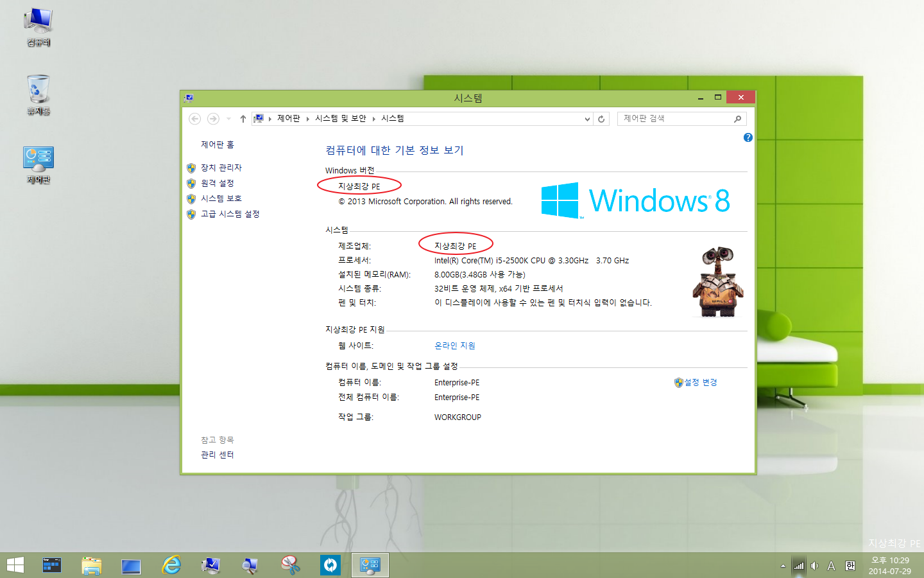
Task: Click the 온라인 지원 link
Action: 455,346
